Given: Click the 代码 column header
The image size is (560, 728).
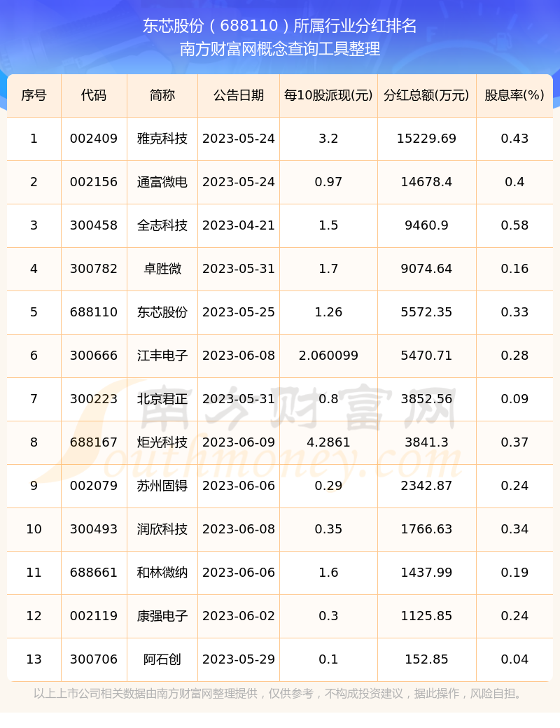Looking at the screenshot, I should pos(94,95).
